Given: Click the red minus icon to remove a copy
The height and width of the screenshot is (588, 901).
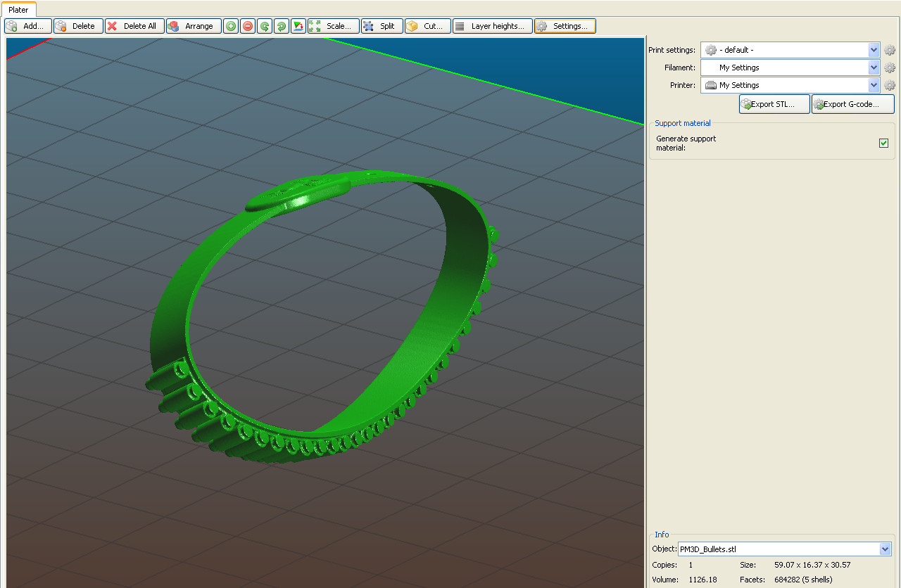Looking at the screenshot, I should click(x=248, y=26).
